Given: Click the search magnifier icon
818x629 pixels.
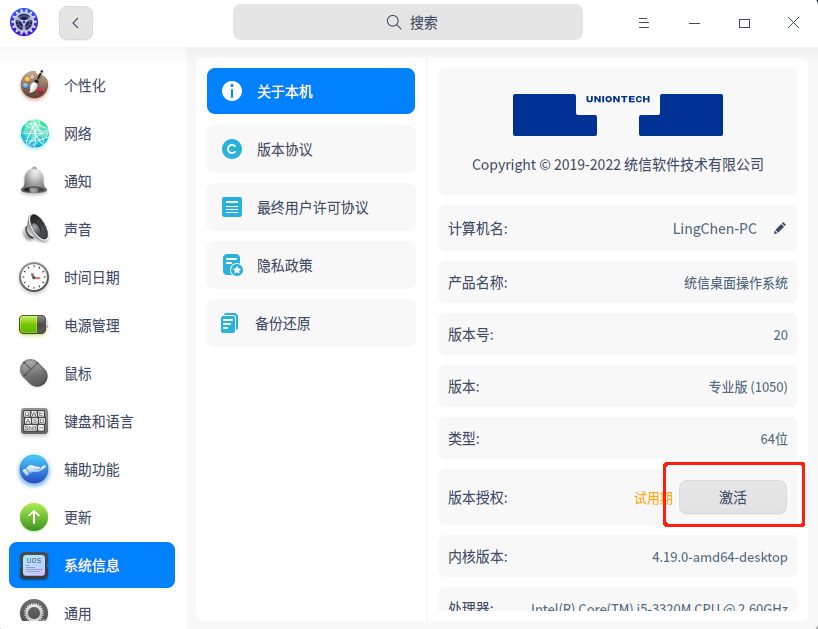Looking at the screenshot, I should pyautogui.click(x=394, y=22).
